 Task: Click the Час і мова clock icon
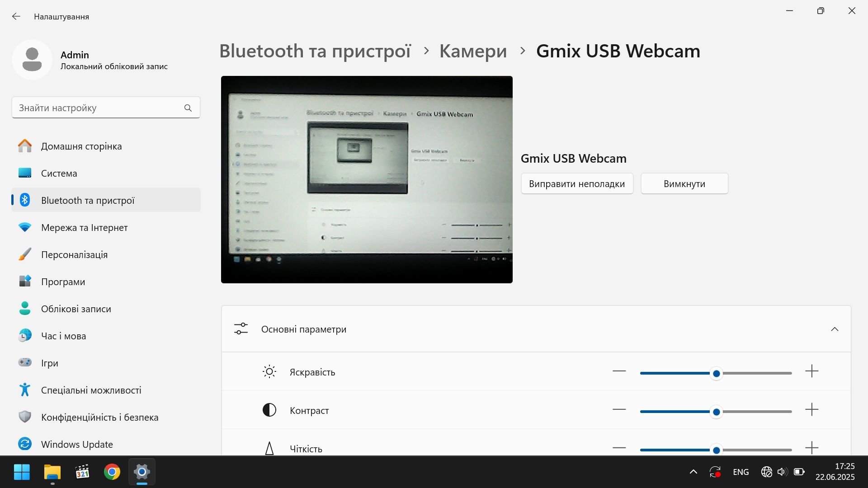tap(25, 335)
